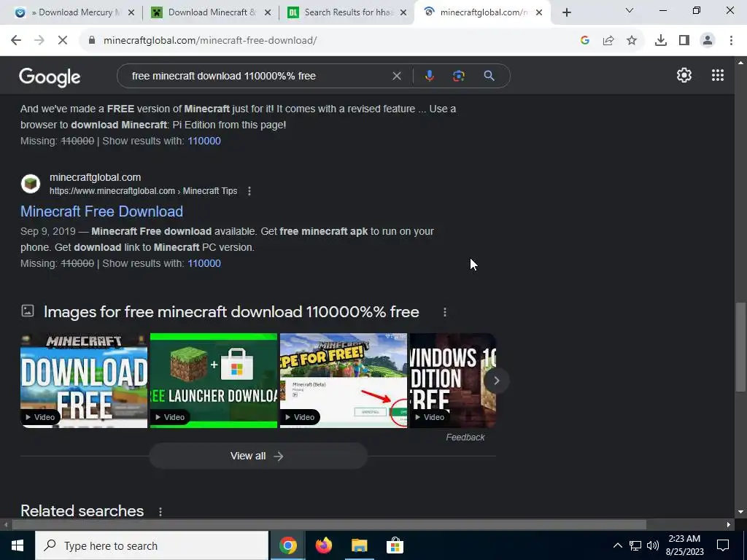Open the tab search chevron
This screenshot has width=747, height=560.
pyautogui.click(x=630, y=10)
